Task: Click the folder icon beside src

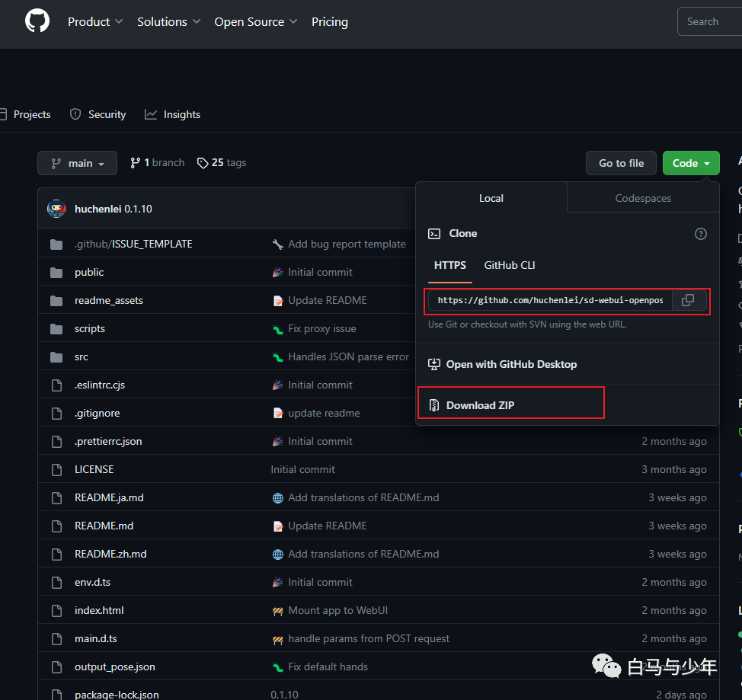Action: (x=56, y=357)
